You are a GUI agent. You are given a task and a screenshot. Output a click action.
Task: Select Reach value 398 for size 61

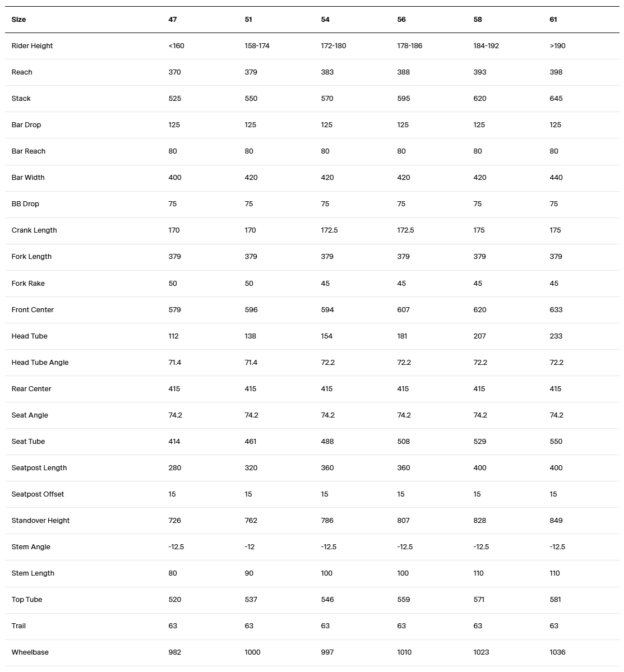tap(556, 72)
